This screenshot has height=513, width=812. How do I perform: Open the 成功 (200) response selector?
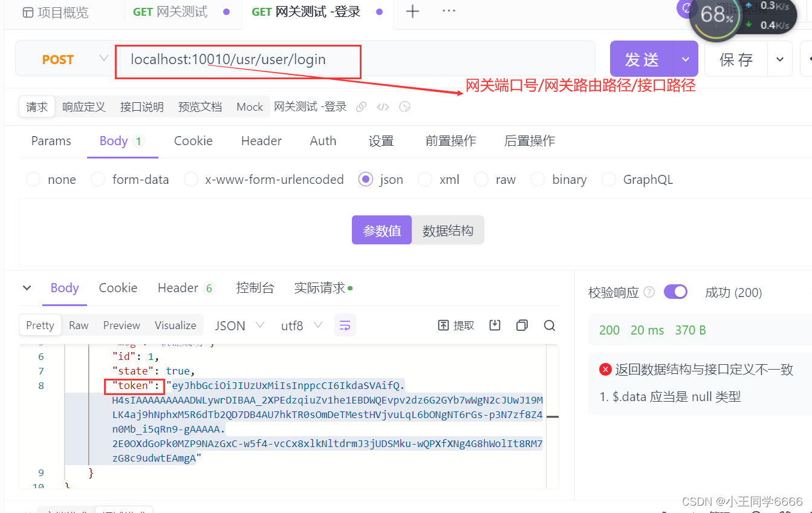point(733,292)
